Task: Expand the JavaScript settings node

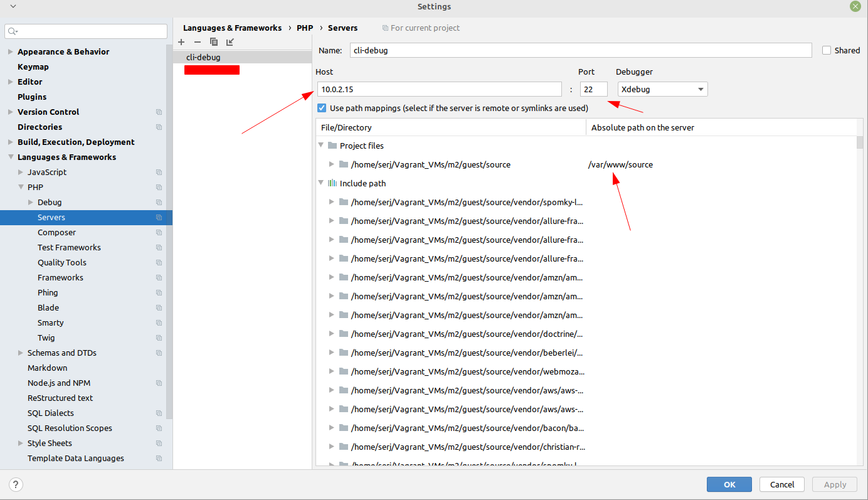Action: point(21,173)
